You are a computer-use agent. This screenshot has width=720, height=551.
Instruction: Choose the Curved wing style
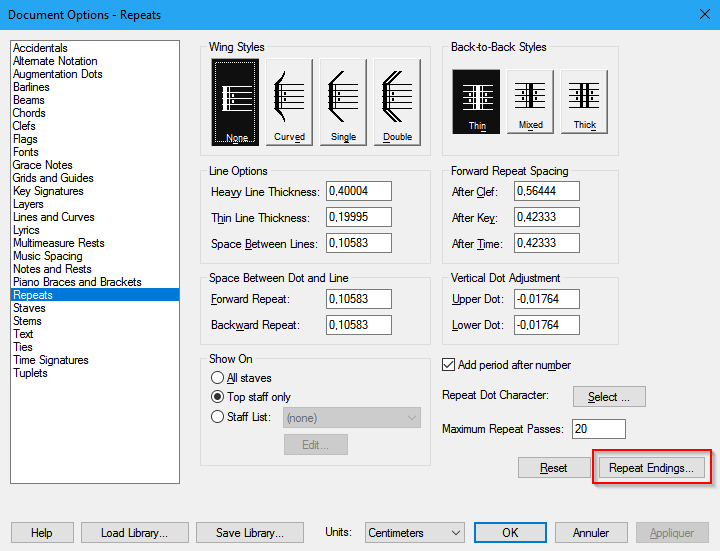coord(289,101)
